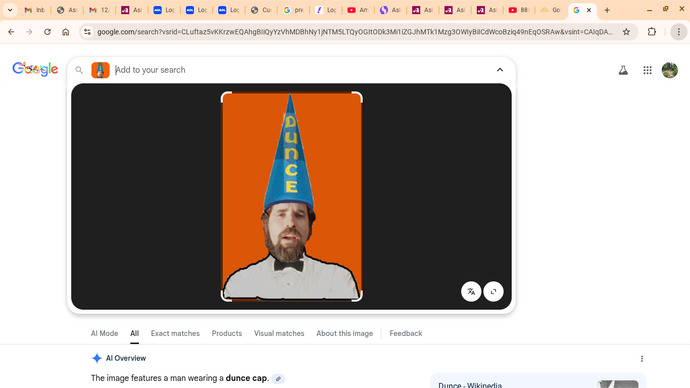The image size is (690, 388).
Task: Show Visual matches results
Action: tap(279, 333)
